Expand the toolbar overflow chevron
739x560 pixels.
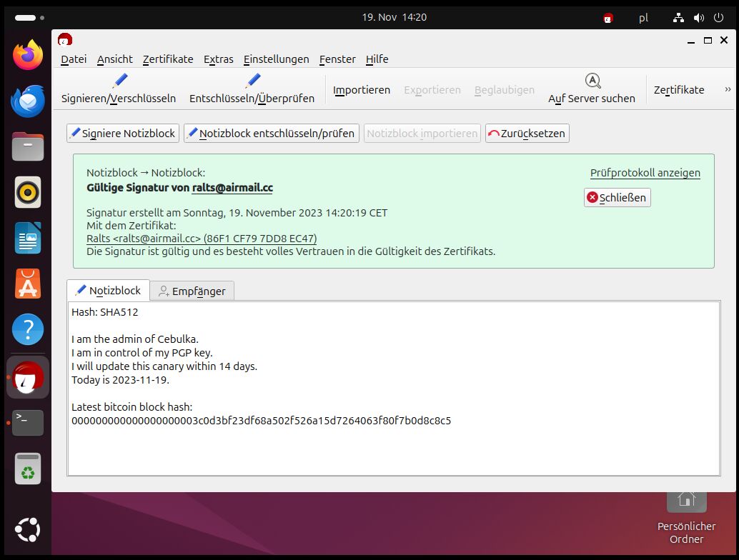[728, 89]
